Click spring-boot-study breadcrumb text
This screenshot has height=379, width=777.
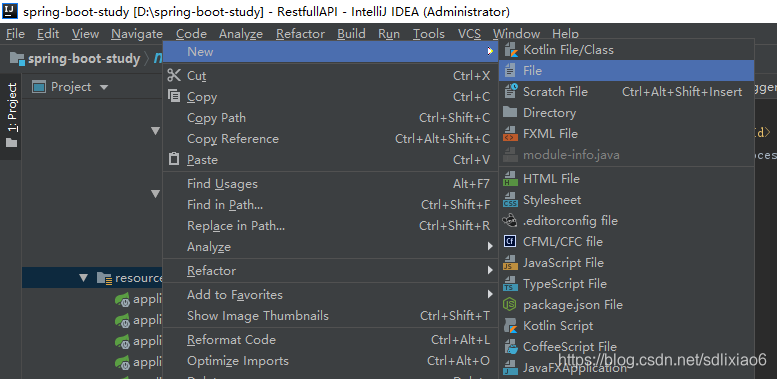click(x=84, y=59)
